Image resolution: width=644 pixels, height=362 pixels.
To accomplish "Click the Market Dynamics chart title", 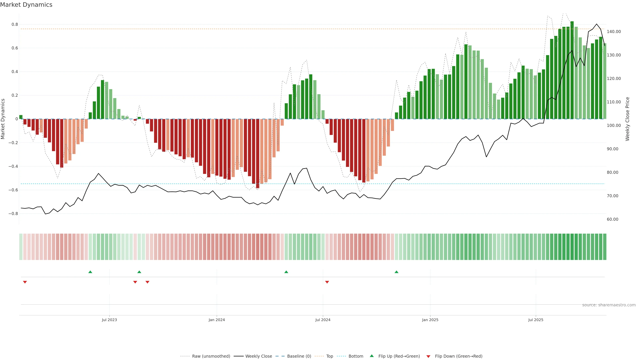I will (26, 5).
